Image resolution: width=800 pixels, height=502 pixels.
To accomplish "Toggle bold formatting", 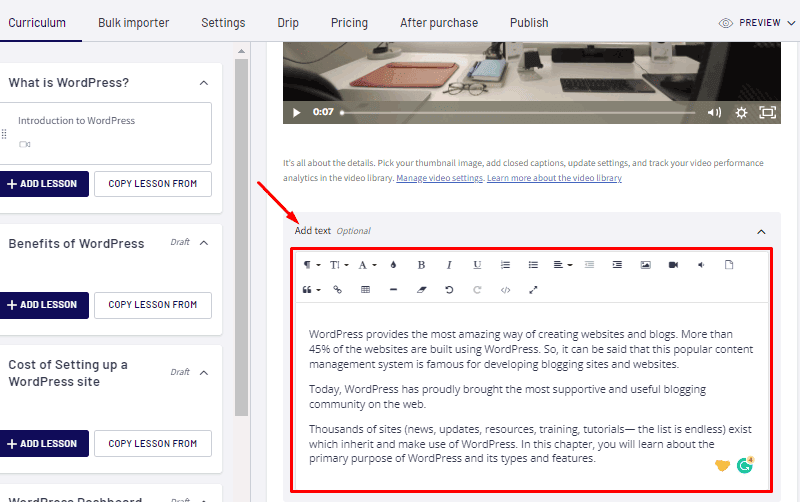I will point(421,265).
